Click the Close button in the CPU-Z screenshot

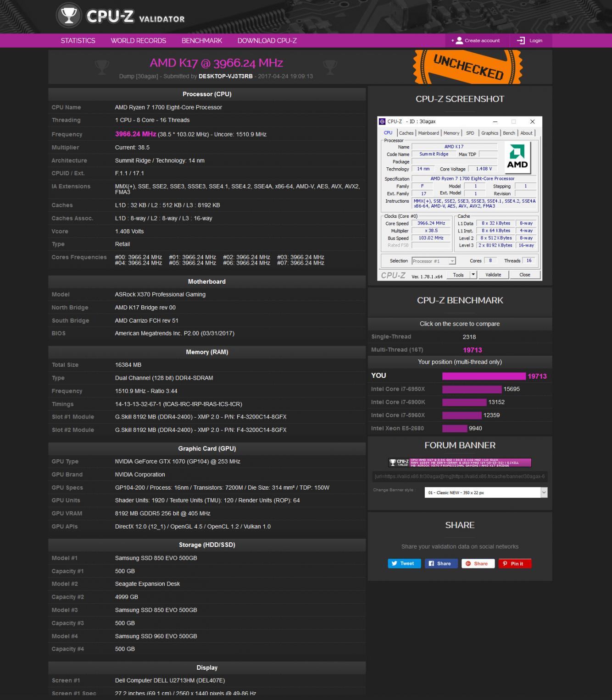(525, 275)
